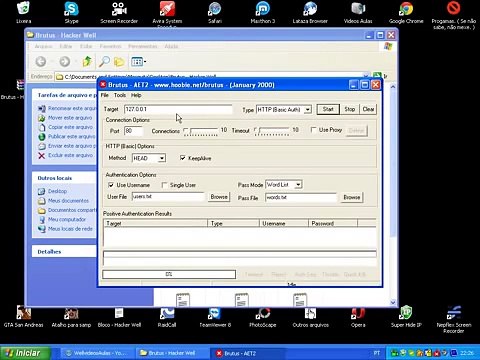
Task: Open the Neplex Screen Recorder desktop icon
Action: 454,319
